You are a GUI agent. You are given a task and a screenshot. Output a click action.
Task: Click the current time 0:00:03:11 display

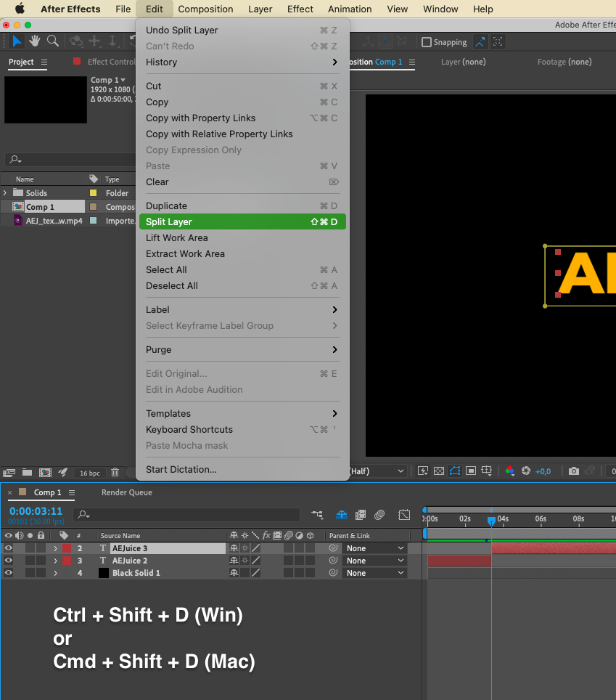[x=36, y=511]
